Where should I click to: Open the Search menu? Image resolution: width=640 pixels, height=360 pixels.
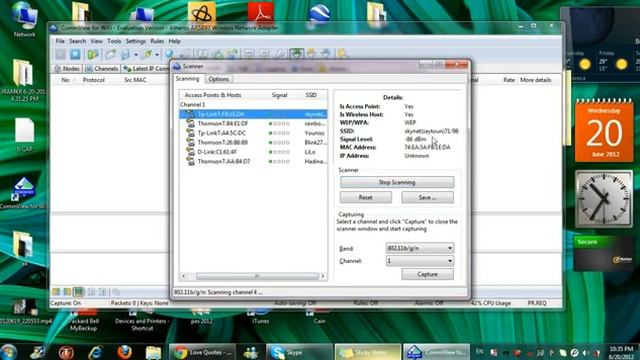(x=77, y=41)
